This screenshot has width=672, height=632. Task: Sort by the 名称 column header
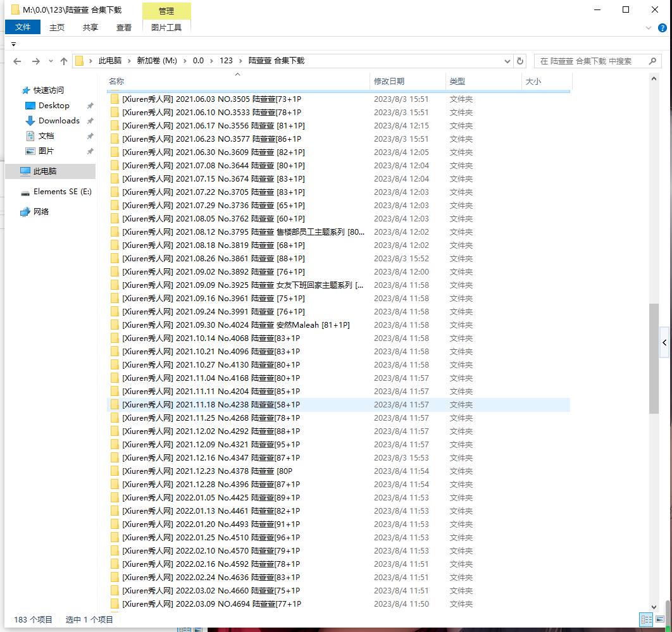pos(238,81)
